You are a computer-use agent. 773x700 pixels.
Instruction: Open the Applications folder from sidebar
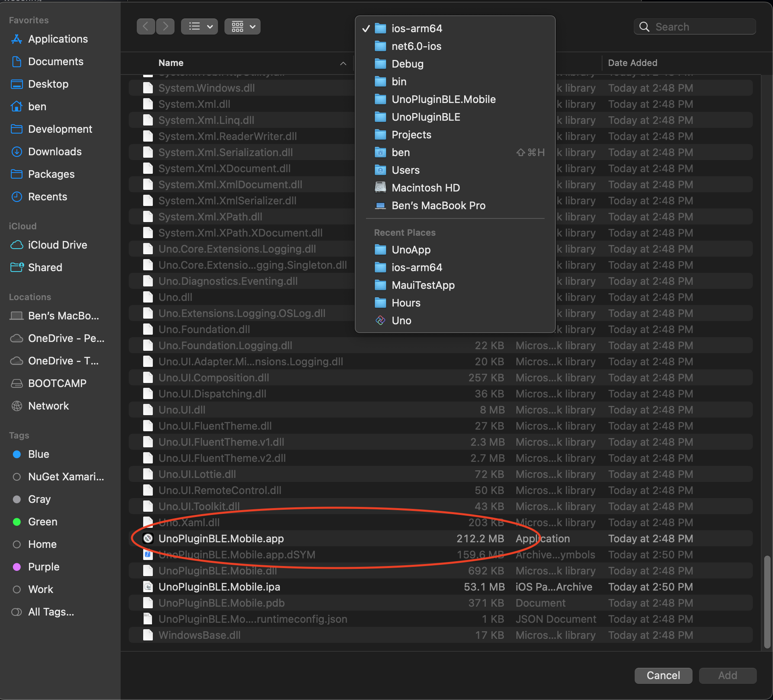[58, 39]
